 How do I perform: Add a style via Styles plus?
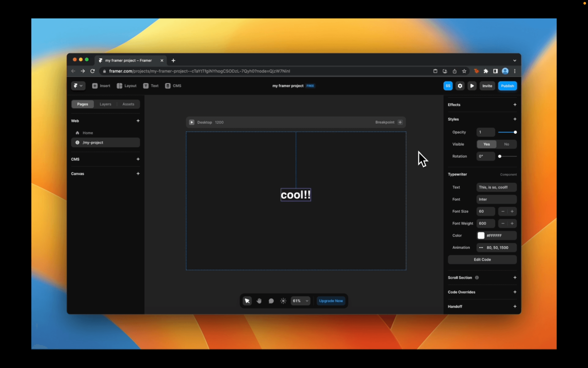(515, 119)
